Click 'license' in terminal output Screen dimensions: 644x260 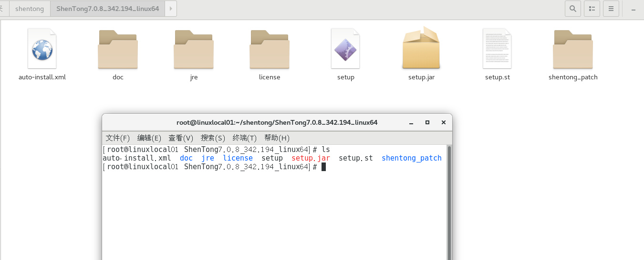coord(238,158)
